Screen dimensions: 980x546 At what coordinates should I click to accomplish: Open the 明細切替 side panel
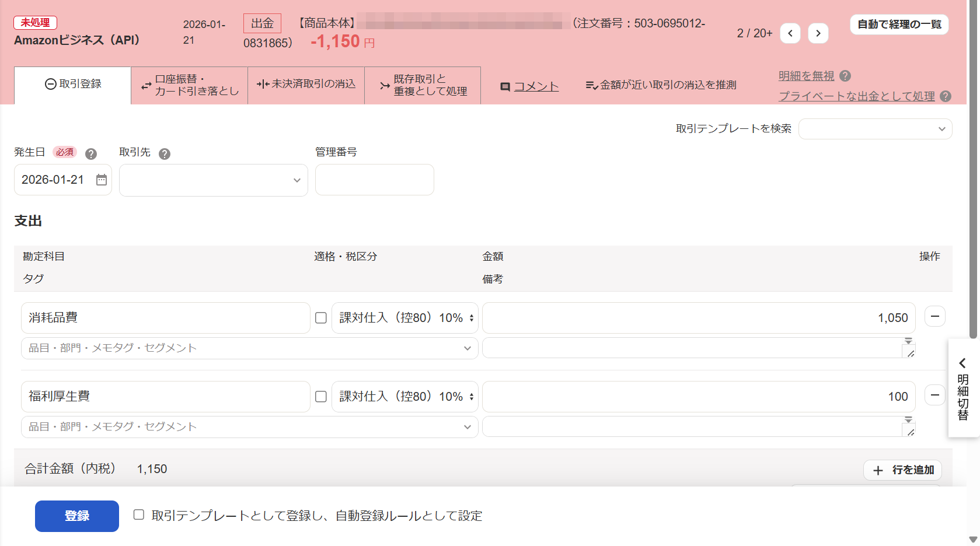tap(963, 388)
